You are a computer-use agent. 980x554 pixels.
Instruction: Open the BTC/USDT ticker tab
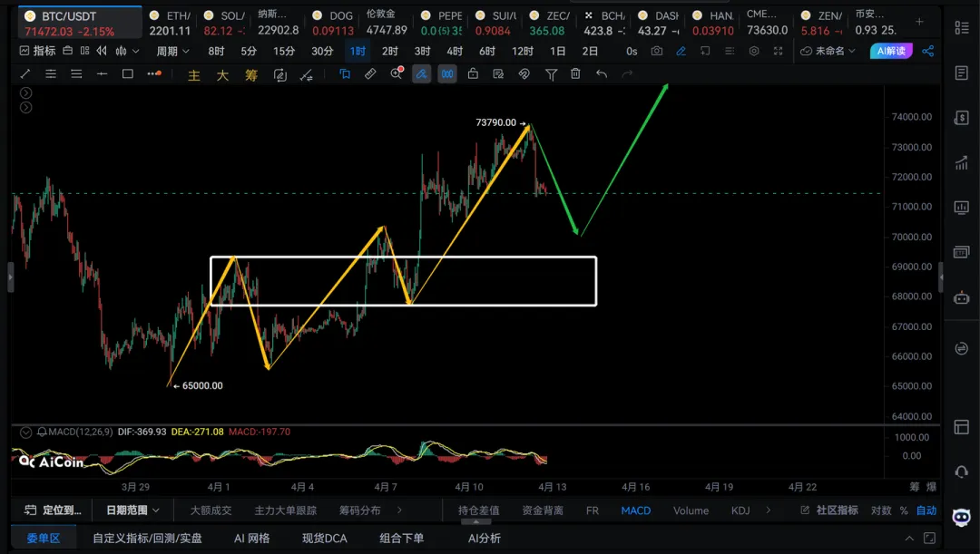pos(79,23)
